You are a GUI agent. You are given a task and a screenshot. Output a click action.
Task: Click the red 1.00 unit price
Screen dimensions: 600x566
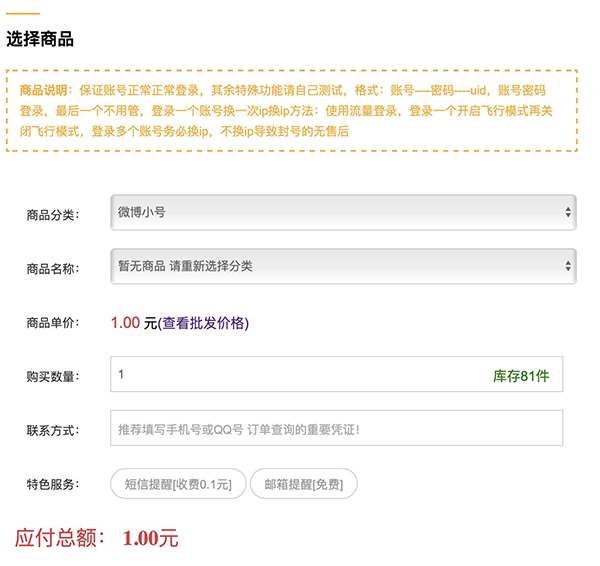tap(126, 322)
